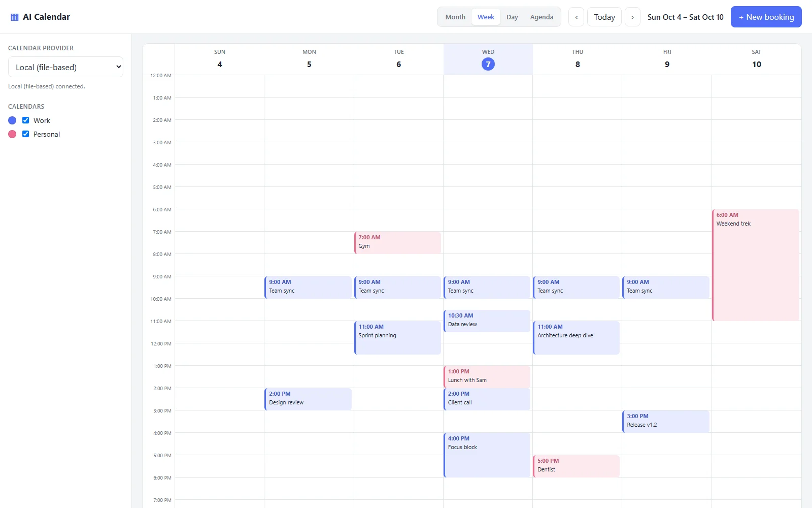Open the Weekend trek event
Screen dimensions: 812x508
(756, 265)
